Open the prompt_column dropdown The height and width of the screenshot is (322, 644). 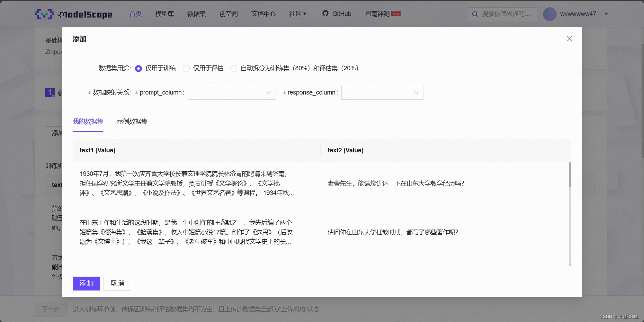tap(232, 93)
